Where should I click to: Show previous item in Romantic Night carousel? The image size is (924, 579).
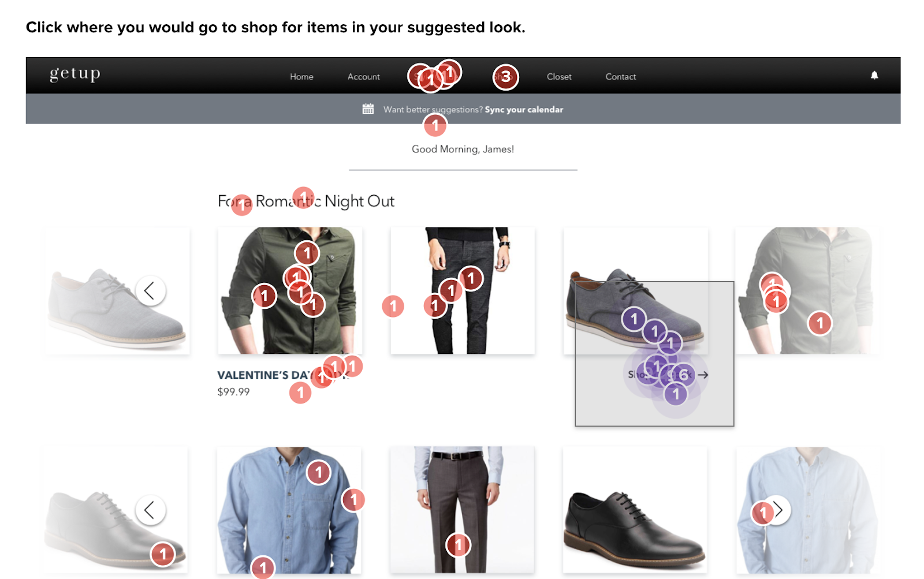click(150, 290)
